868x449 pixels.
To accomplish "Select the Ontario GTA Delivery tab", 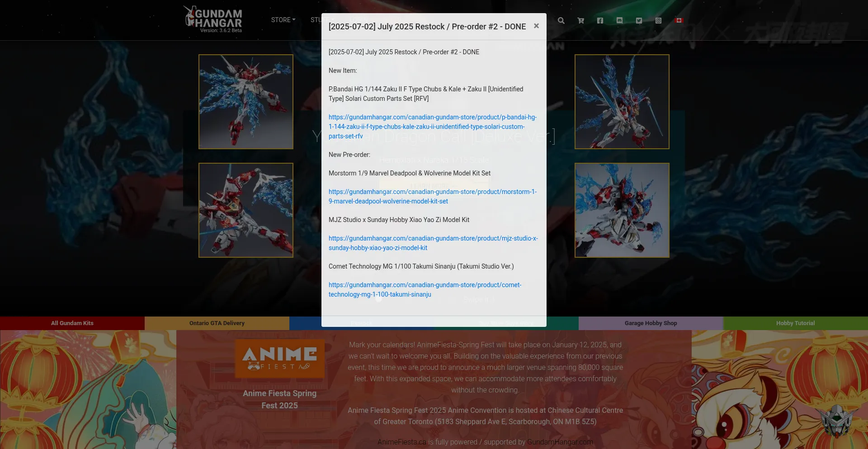I will [x=217, y=323].
